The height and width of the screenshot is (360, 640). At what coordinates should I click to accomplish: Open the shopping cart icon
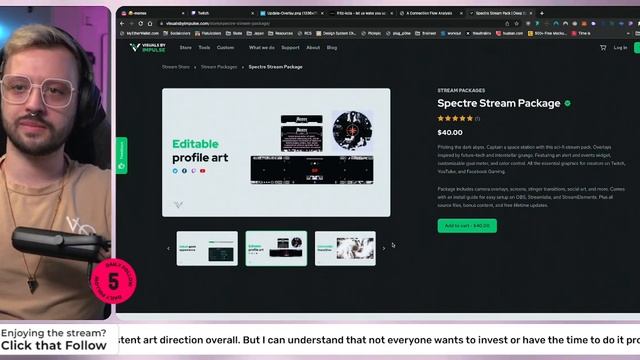coord(603,48)
